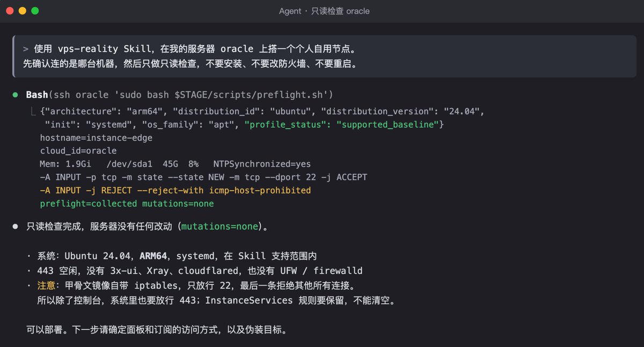Click the prompt line beginning 先确认连的是哪台机器

[190, 64]
